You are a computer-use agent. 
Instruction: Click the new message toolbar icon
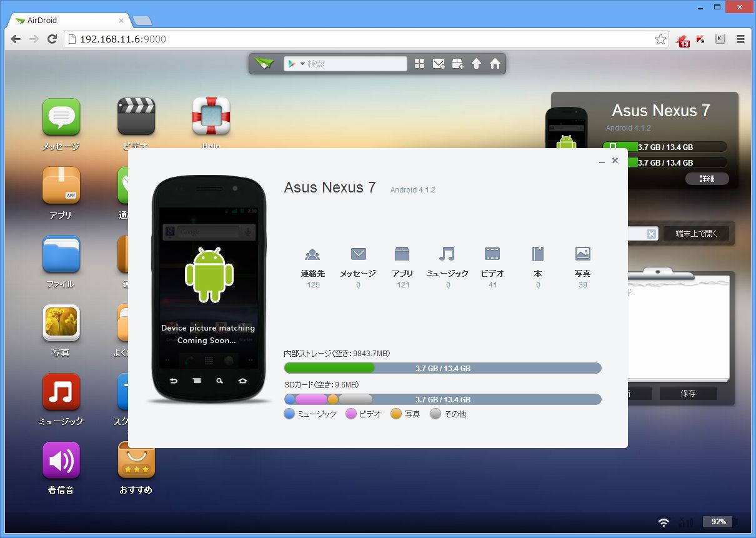point(439,64)
